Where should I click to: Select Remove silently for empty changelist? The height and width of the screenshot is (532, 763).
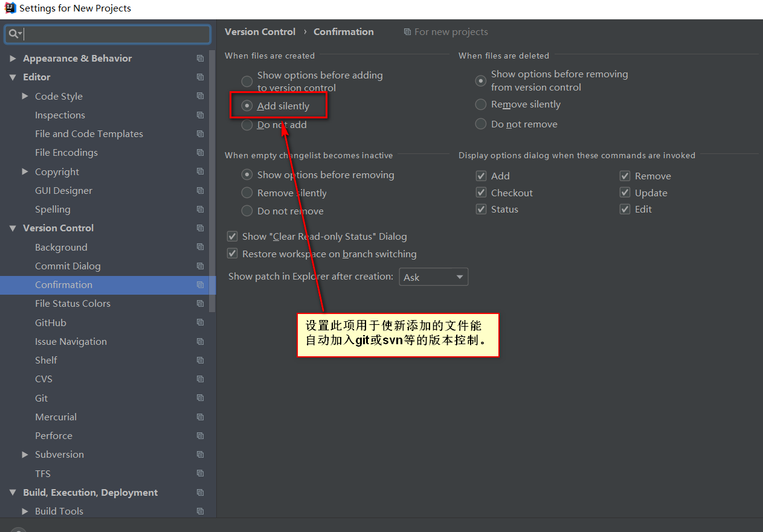click(247, 193)
